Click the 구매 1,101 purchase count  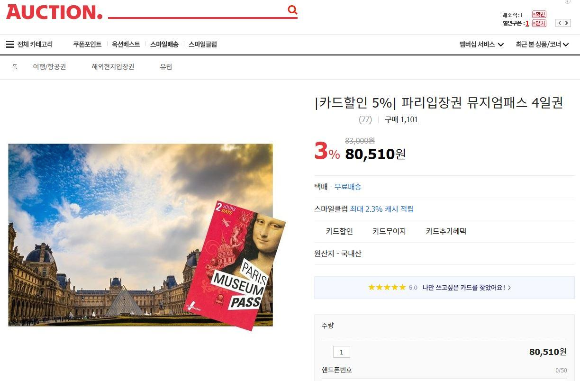coord(401,119)
